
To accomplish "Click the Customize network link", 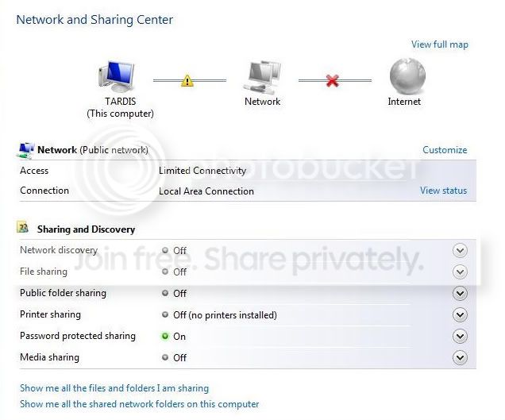I will (445, 150).
